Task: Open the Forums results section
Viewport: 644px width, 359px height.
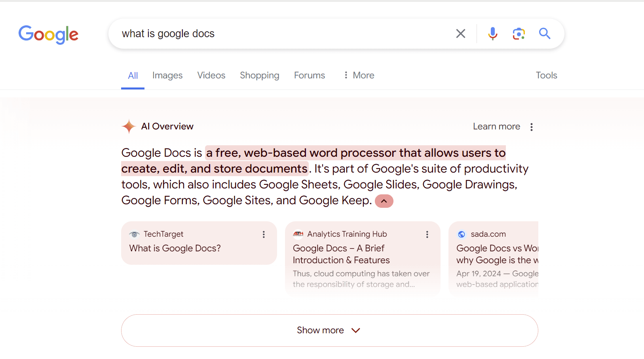Action: pos(309,75)
